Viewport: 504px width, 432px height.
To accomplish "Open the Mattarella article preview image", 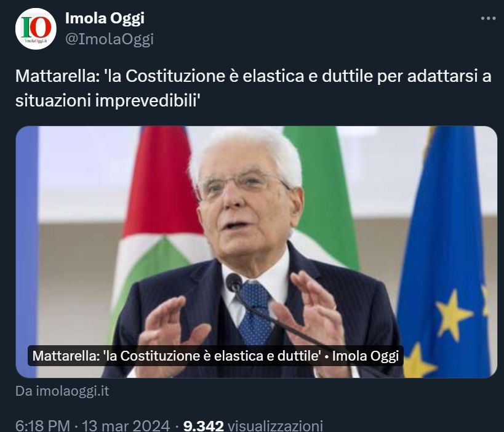I will [x=256, y=252].
